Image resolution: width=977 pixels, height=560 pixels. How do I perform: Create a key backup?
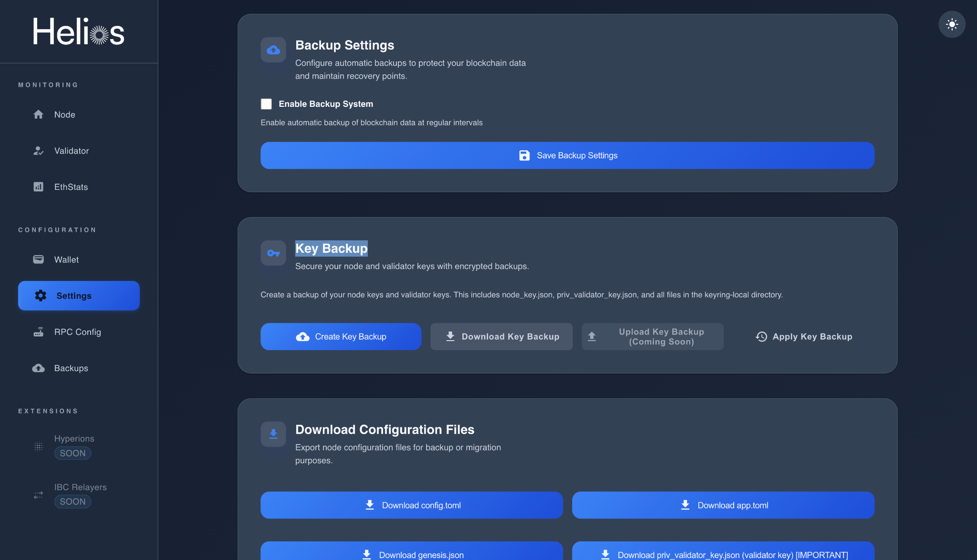point(341,336)
